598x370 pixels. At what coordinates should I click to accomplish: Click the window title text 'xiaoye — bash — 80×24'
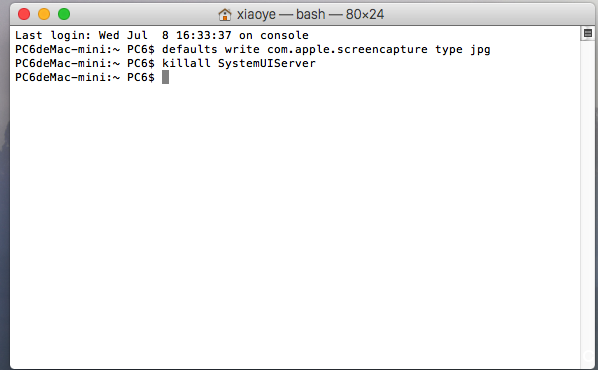[x=310, y=14]
